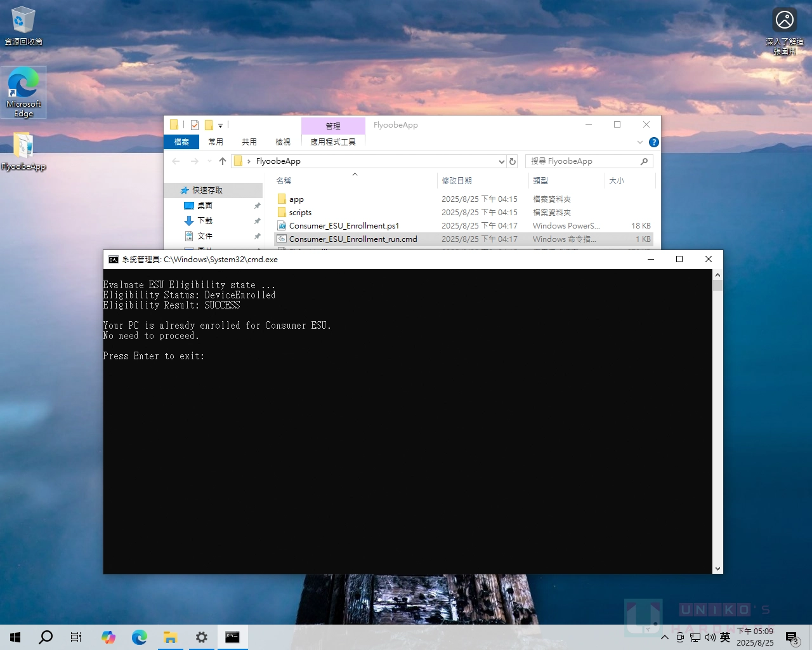Viewport: 812px width, 650px height.
Task: Switch to the 檢視 ribbon tab
Action: (x=283, y=142)
